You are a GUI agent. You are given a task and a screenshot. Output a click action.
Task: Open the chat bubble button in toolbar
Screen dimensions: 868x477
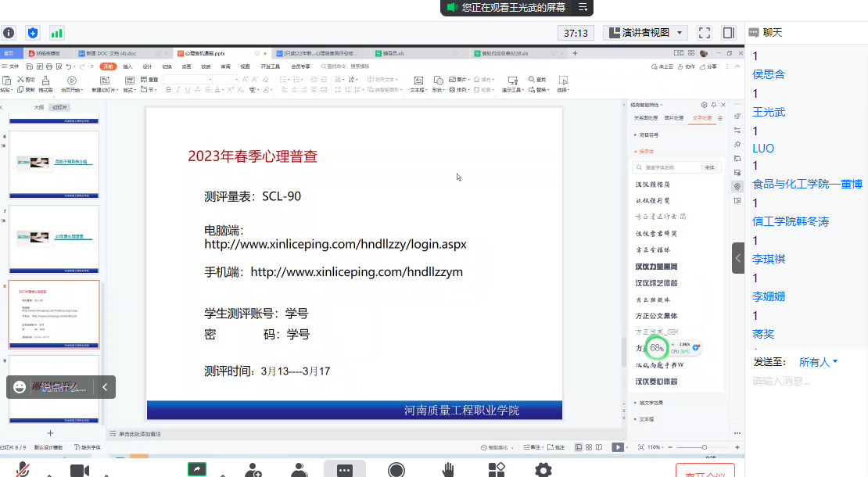344,469
